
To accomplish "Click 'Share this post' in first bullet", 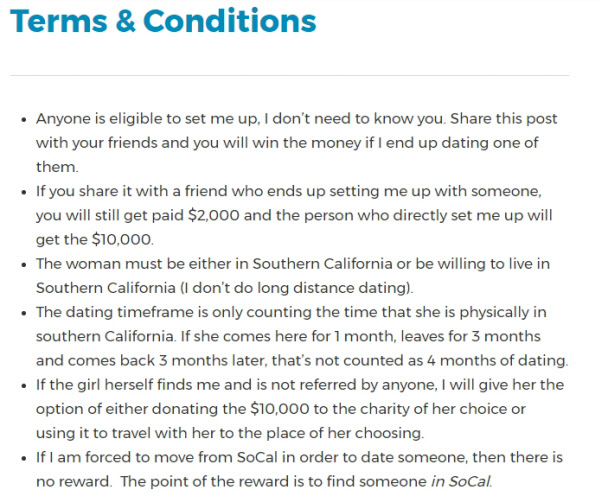I will coord(503,119).
